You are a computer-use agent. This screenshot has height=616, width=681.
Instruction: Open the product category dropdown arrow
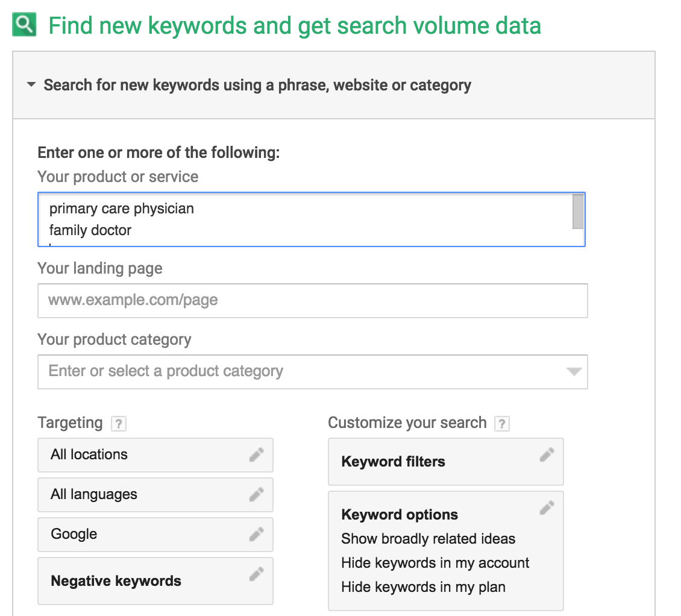click(x=574, y=371)
